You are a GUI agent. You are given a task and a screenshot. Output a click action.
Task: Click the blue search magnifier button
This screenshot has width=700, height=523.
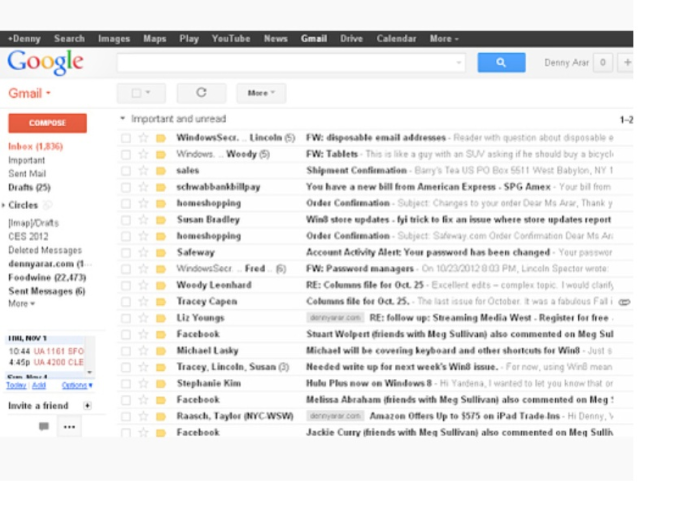501,62
